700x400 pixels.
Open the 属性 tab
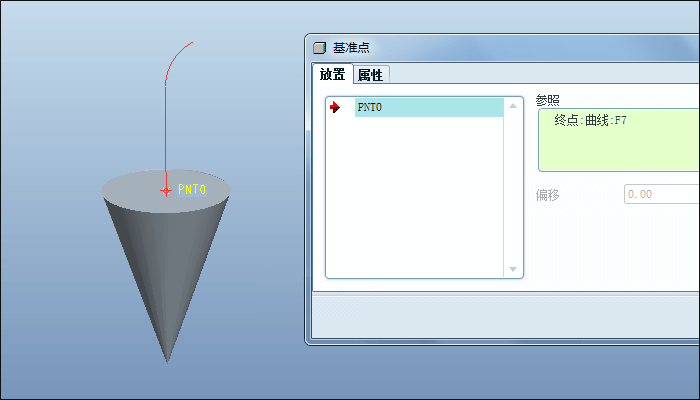point(371,75)
